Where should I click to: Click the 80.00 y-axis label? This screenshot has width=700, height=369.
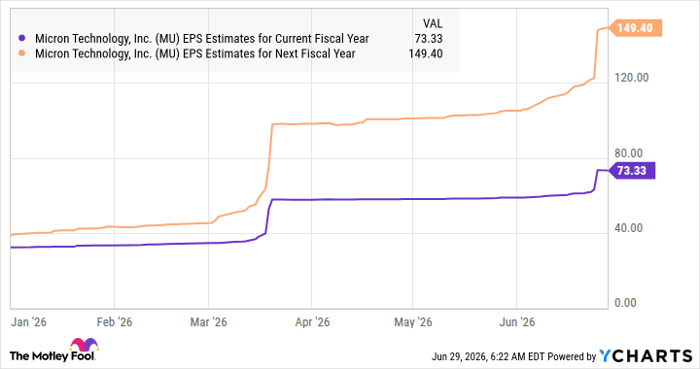pos(628,153)
